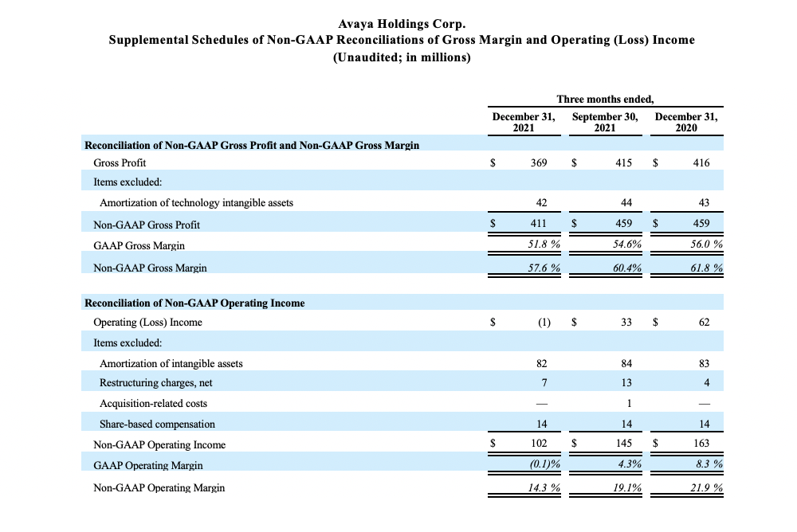
Task: Select intangible amortization value 82
Action: pos(541,363)
